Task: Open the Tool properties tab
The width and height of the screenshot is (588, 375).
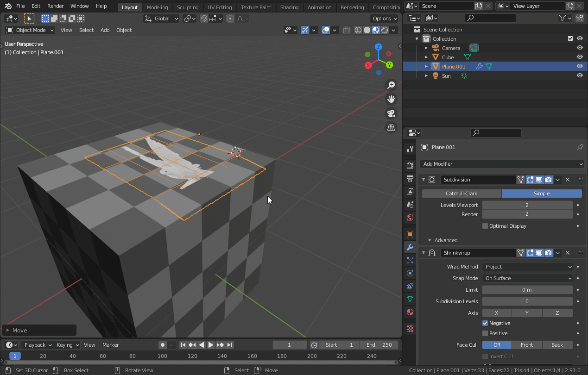Action: point(410,149)
